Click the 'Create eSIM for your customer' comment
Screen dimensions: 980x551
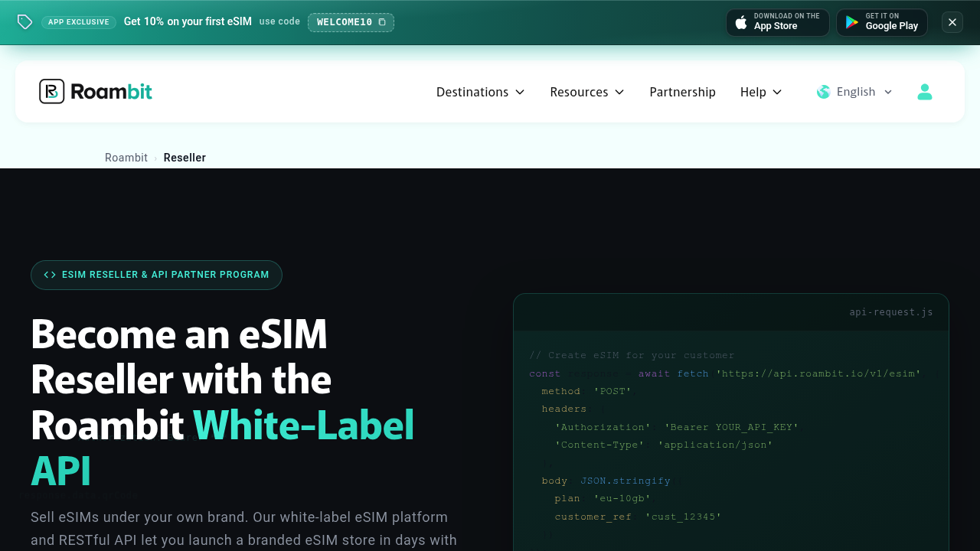click(632, 355)
